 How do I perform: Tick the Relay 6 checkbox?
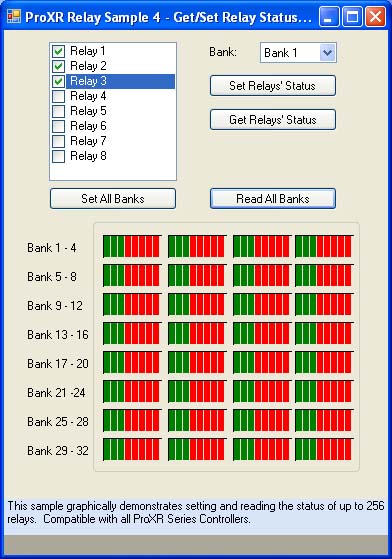coord(58,126)
